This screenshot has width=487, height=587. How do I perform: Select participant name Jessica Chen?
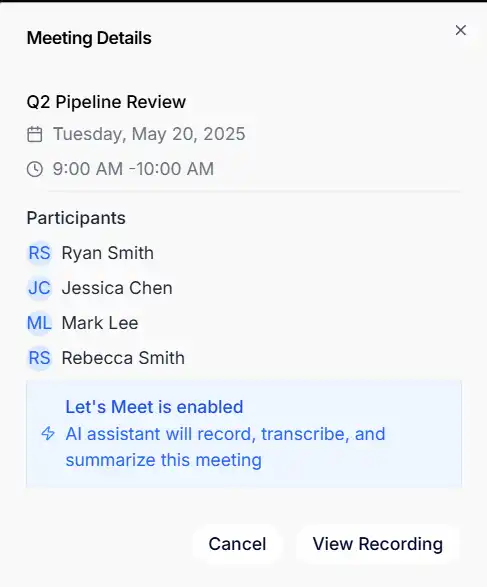117,288
